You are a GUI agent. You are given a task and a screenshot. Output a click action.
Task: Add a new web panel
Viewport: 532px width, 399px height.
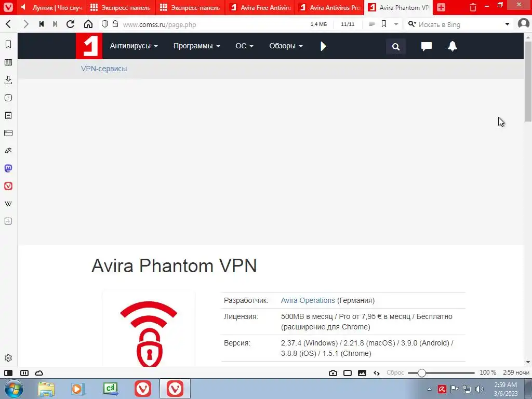tap(8, 221)
